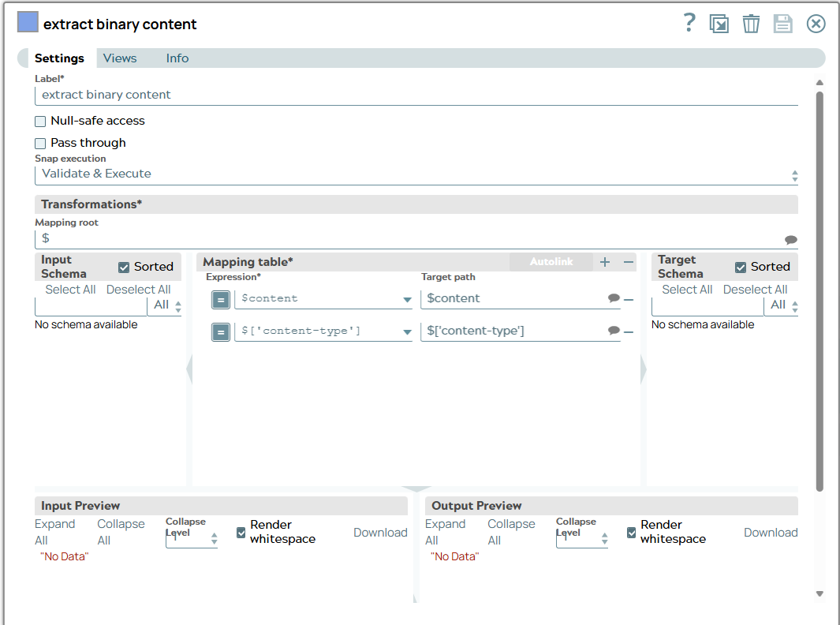This screenshot has height=625, width=840.
Task: Collapse the Target Schema panel arrow
Action: [x=644, y=369]
